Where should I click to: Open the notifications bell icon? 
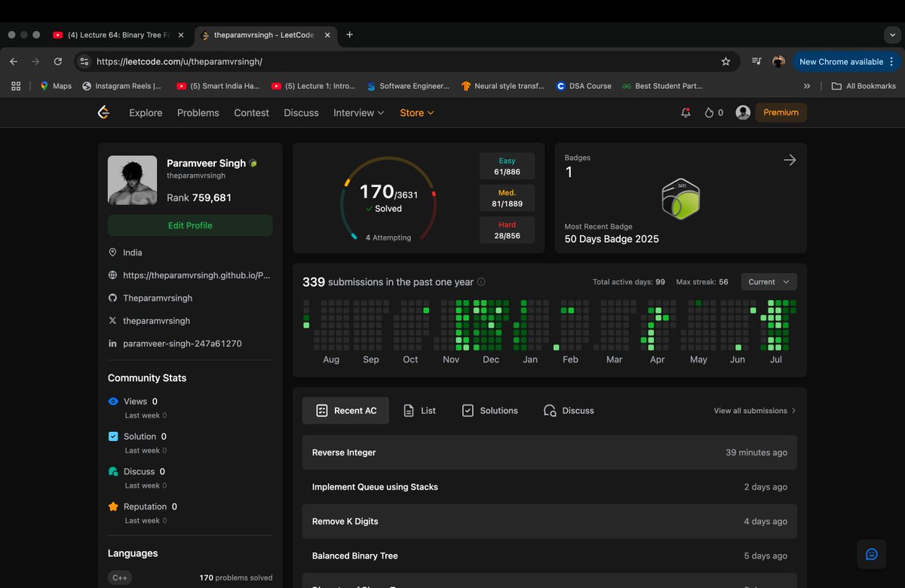click(686, 112)
